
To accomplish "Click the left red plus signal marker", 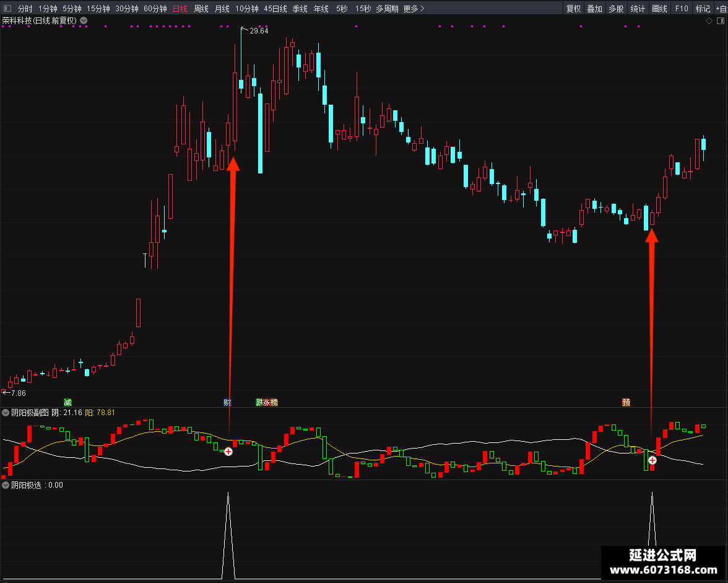I will tap(228, 452).
